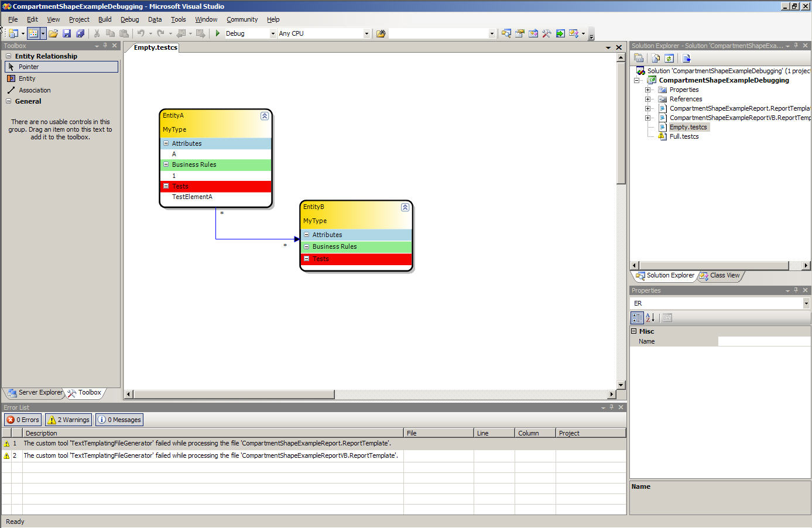Click the Name property value field
The width and height of the screenshot is (812, 528).
tap(763, 341)
